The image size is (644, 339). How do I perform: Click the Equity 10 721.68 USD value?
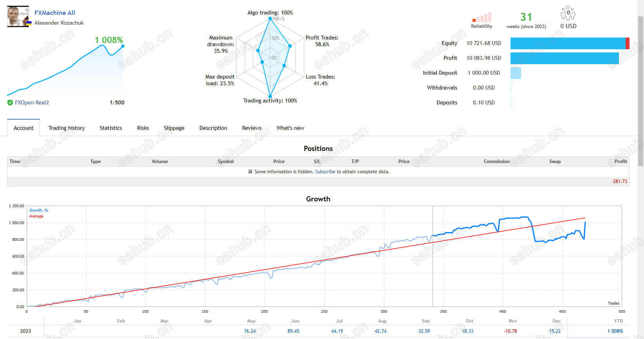click(x=484, y=43)
